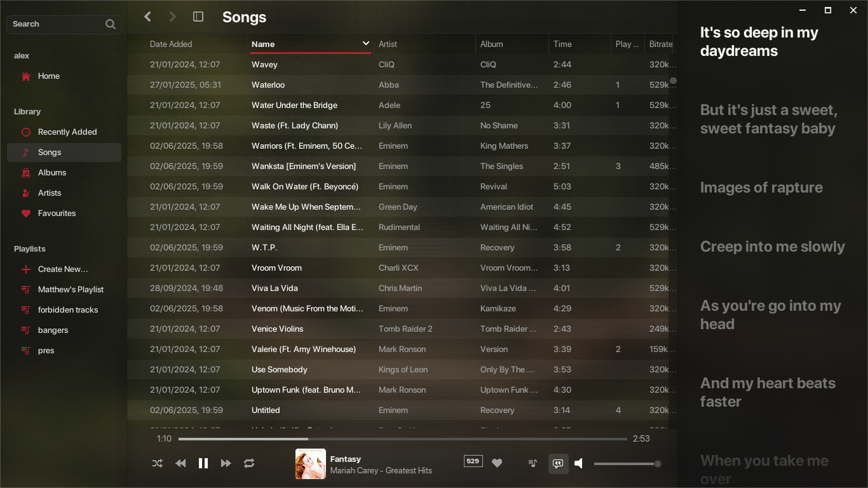Click album Kamikaze in the Venom row
This screenshot has height=488, width=868.
(498, 309)
